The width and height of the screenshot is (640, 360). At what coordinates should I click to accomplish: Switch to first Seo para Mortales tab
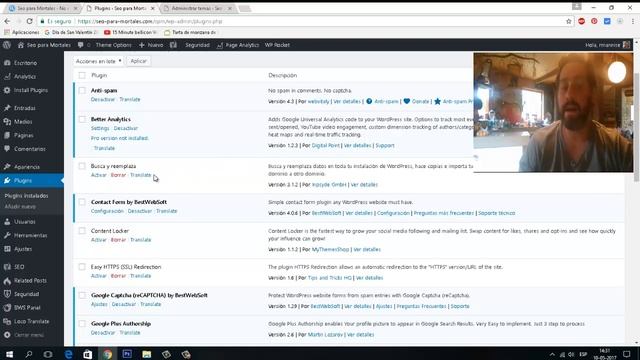click(42, 8)
